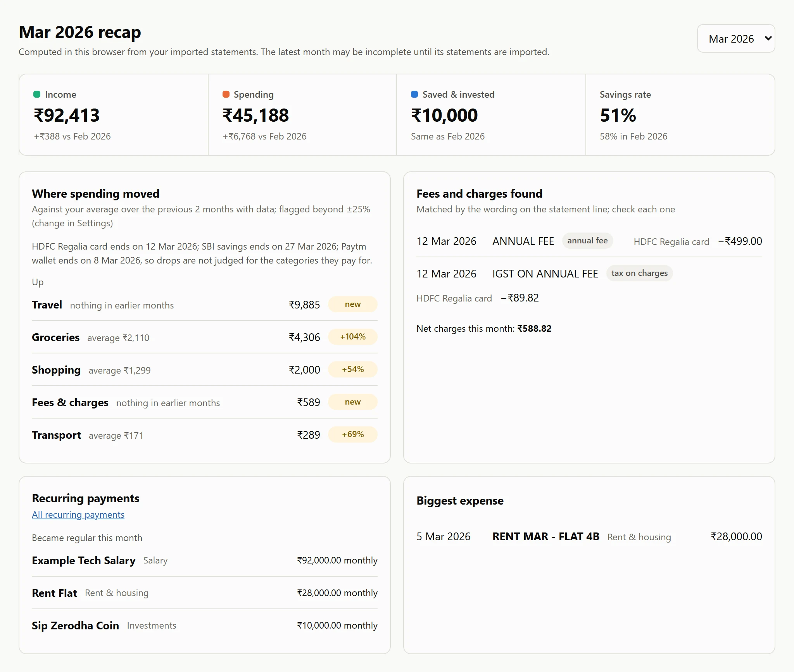The image size is (794, 672).
Task: Click 'Sip Zerodha Coin' recurring payment
Action: coord(76,626)
